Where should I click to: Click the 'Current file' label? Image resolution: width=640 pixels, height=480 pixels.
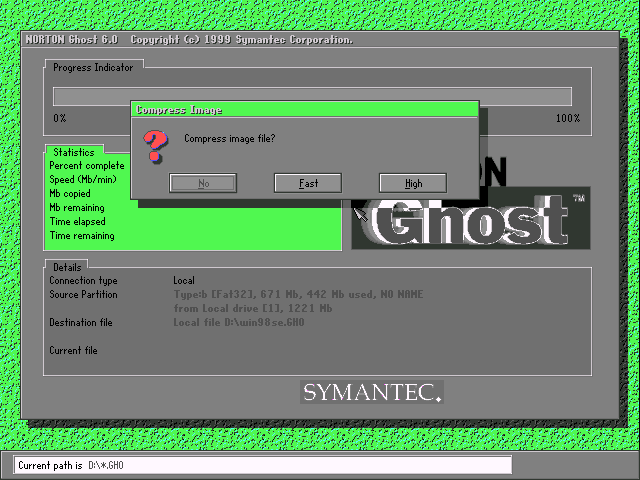click(73, 351)
